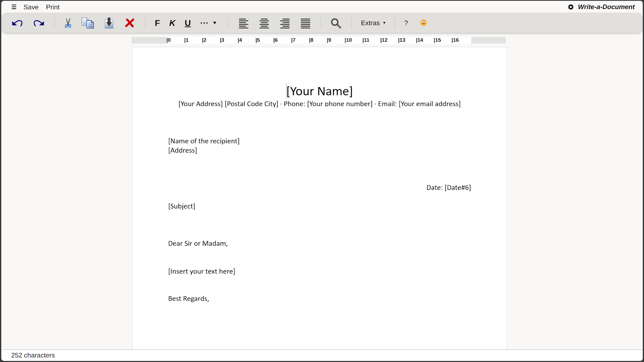644x362 pixels.
Task: Click the download document icon
Action: (x=109, y=23)
